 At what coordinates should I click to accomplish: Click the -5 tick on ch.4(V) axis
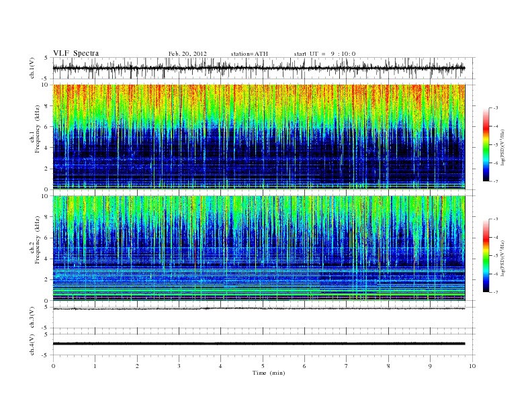[x=45, y=355]
